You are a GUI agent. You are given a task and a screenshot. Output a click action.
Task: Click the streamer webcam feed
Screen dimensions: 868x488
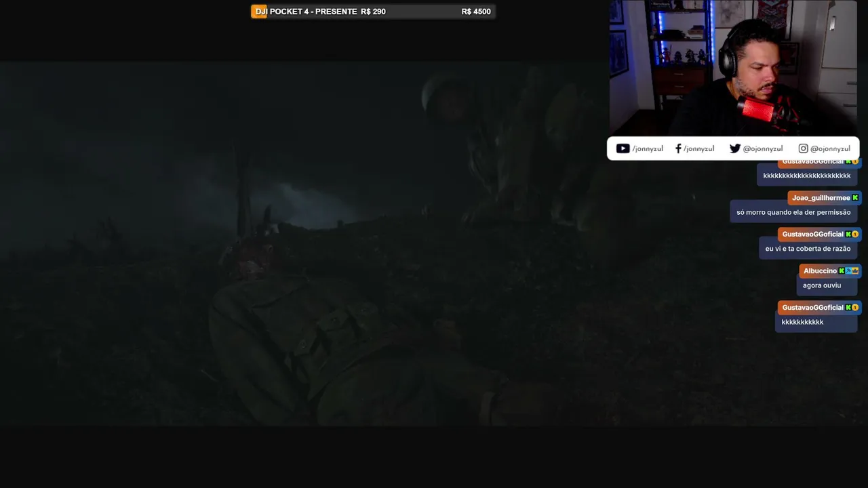(733, 68)
